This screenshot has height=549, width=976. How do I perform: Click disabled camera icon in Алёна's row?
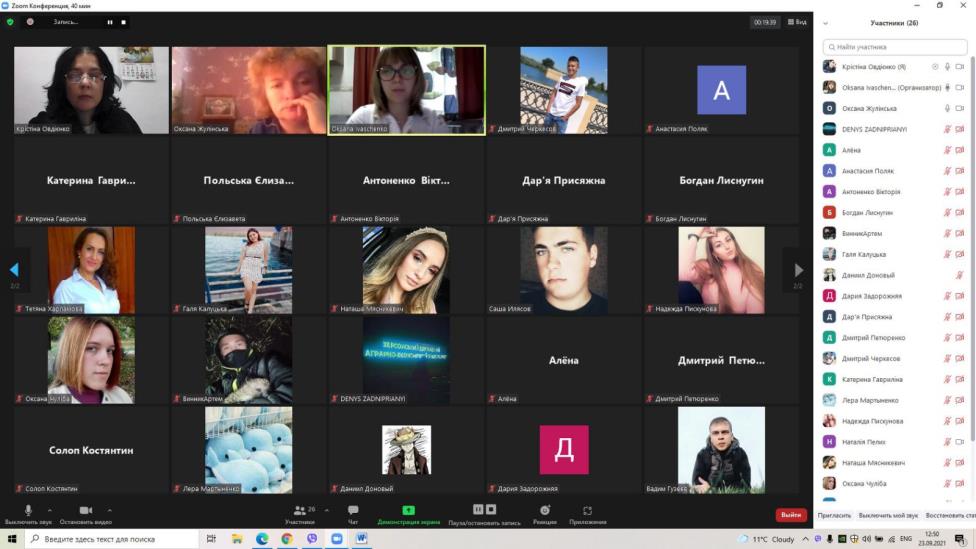[x=960, y=150]
